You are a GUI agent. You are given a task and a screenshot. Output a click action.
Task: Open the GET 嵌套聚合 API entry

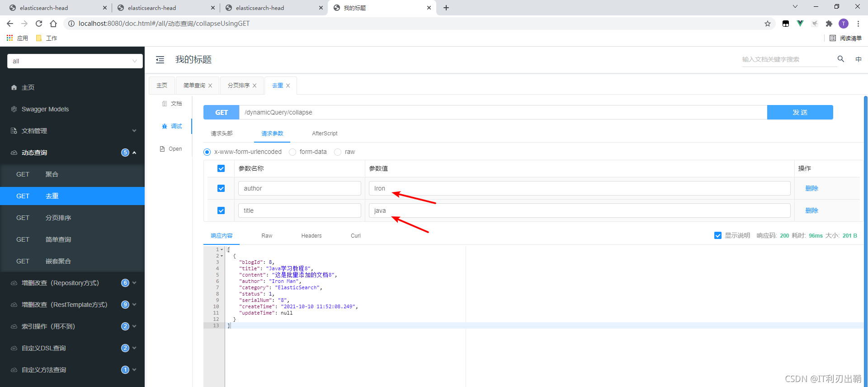[x=72, y=261]
